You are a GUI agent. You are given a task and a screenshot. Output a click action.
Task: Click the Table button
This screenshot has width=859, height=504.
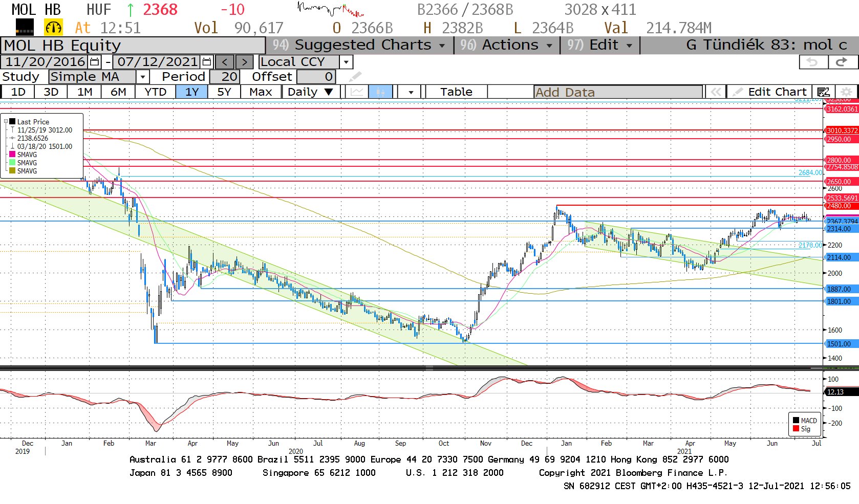[x=456, y=92]
